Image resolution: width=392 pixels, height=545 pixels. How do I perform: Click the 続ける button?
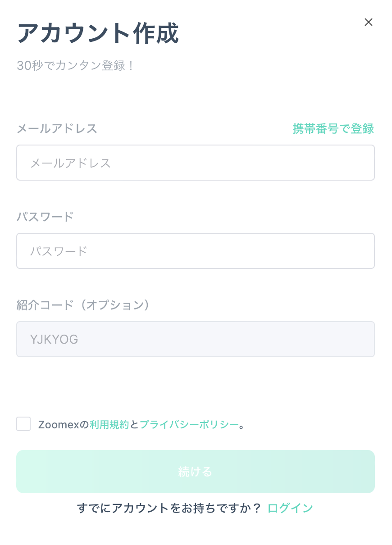196,472
